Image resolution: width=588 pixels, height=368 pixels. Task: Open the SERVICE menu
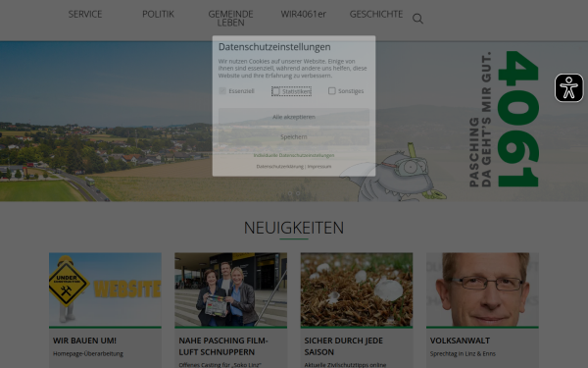coord(85,14)
